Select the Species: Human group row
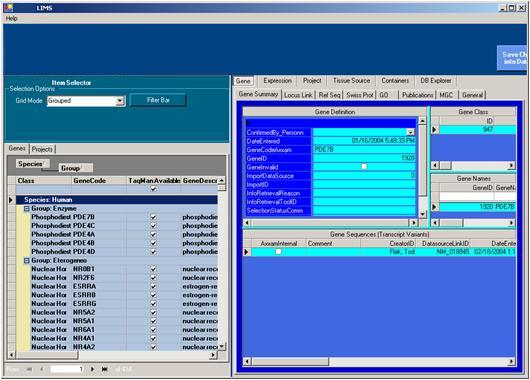This screenshot has width=530, height=380. pos(117,200)
